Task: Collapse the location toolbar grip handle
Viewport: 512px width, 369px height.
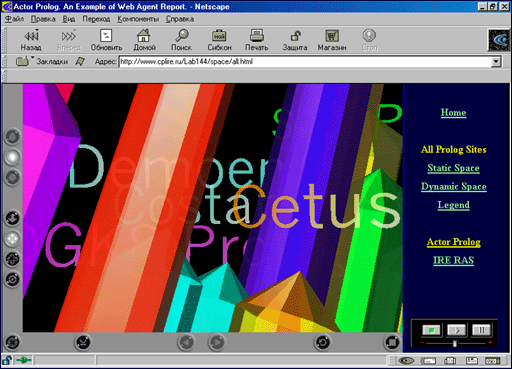Action: click(4, 61)
